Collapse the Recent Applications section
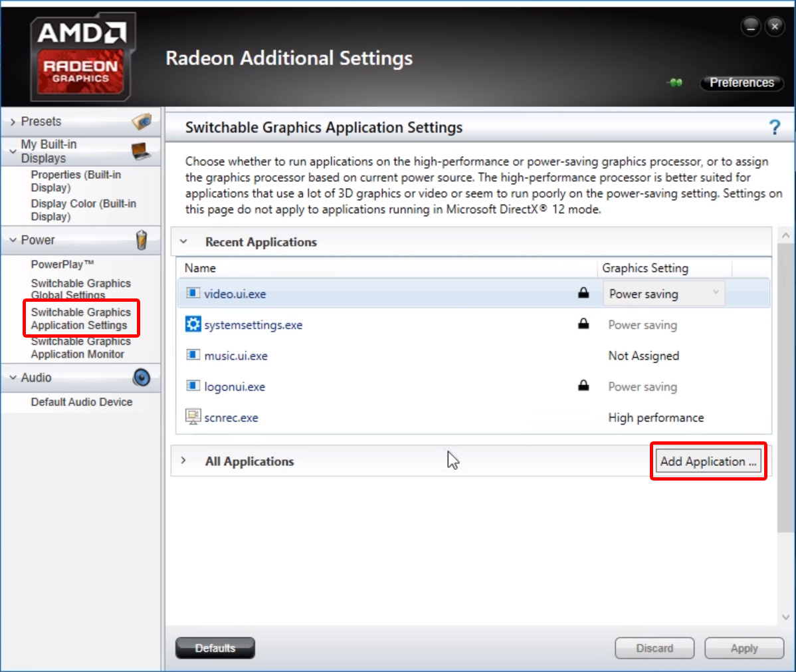This screenshot has height=672, width=796. pyautogui.click(x=184, y=242)
